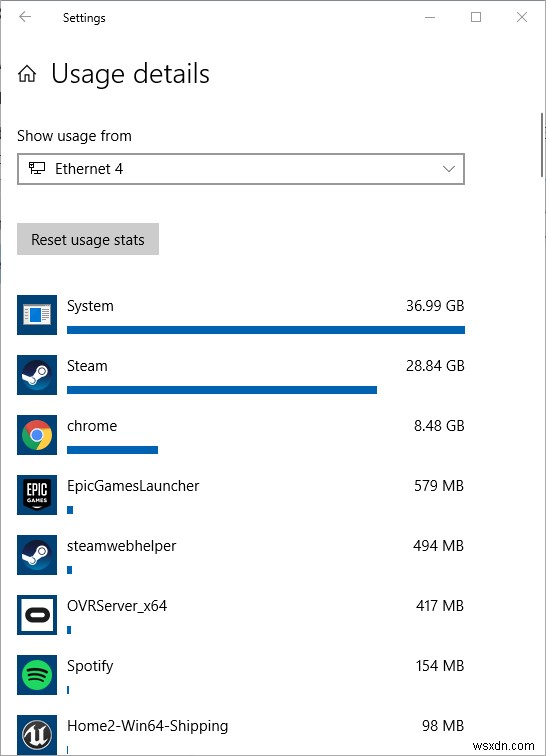
Task: Open the Ethernet 4 usage source dropdown
Action: pos(241,169)
